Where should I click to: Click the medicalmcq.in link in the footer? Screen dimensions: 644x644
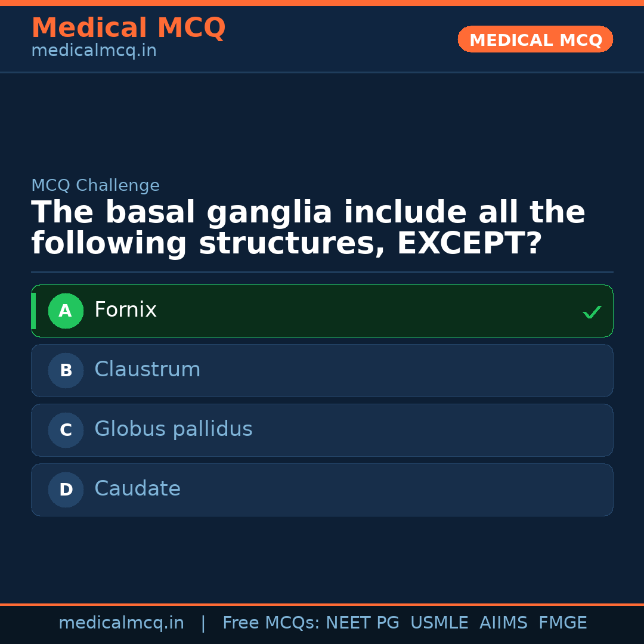[121, 622]
